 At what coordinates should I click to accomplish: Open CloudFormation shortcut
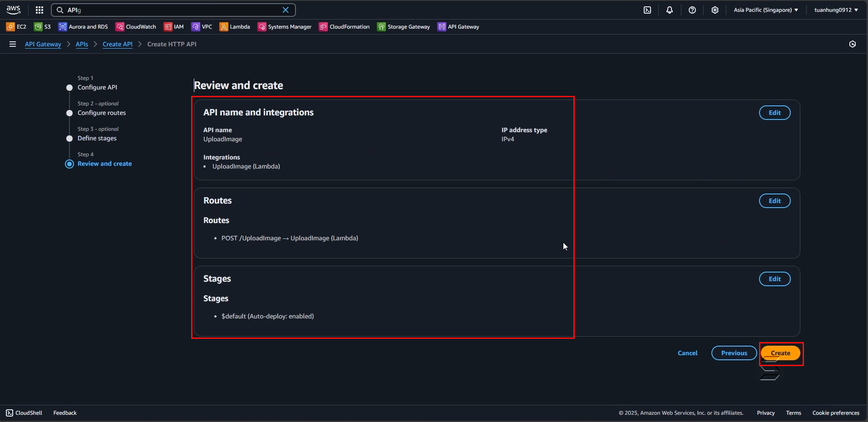[345, 27]
